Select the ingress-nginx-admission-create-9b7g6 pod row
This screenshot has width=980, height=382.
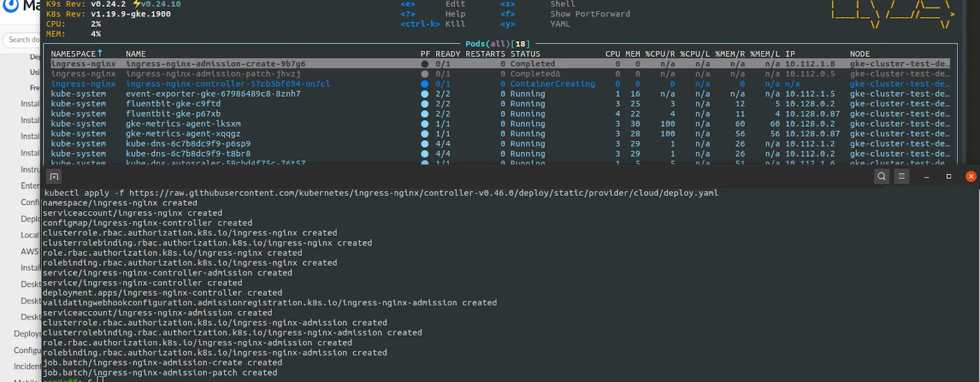pyautogui.click(x=500, y=64)
